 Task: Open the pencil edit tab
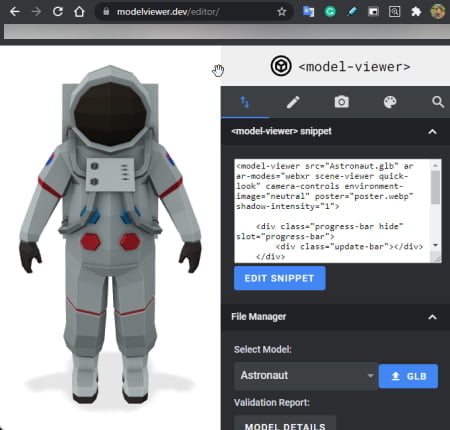point(293,102)
